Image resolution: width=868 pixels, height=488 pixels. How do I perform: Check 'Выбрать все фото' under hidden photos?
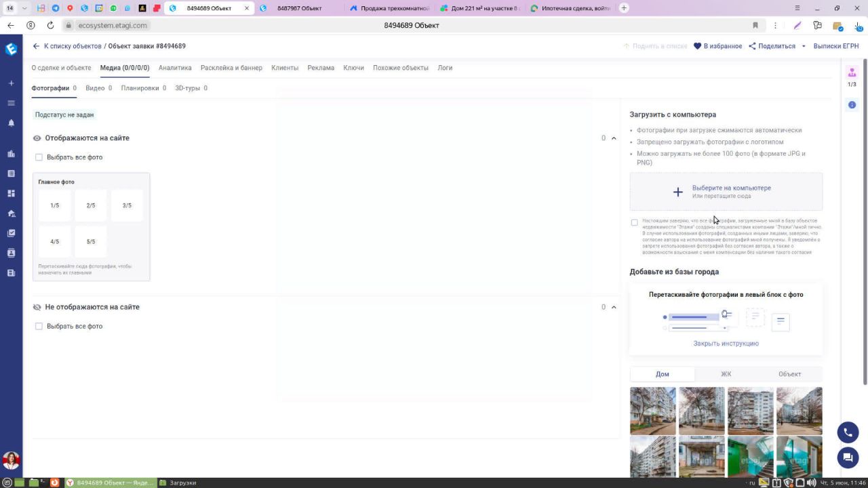point(39,326)
